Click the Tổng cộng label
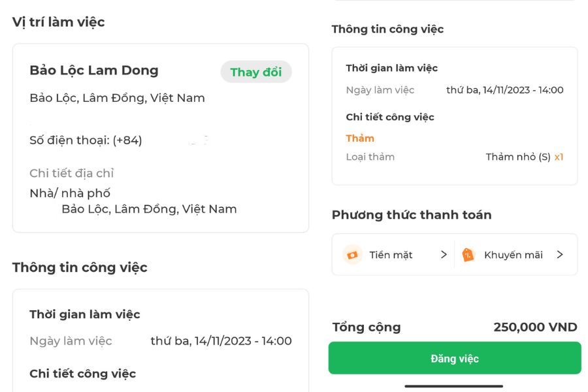Viewport: 588px width, 392px height. click(367, 327)
